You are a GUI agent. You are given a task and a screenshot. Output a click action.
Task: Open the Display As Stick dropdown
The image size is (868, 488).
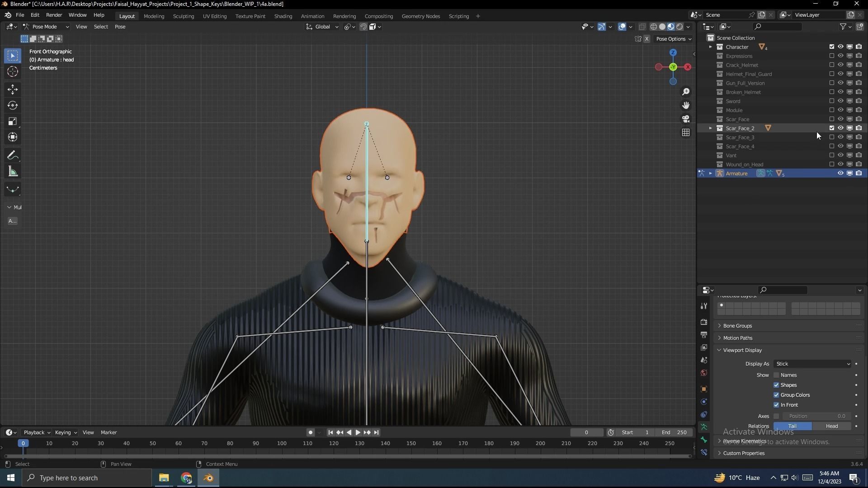(812, 364)
